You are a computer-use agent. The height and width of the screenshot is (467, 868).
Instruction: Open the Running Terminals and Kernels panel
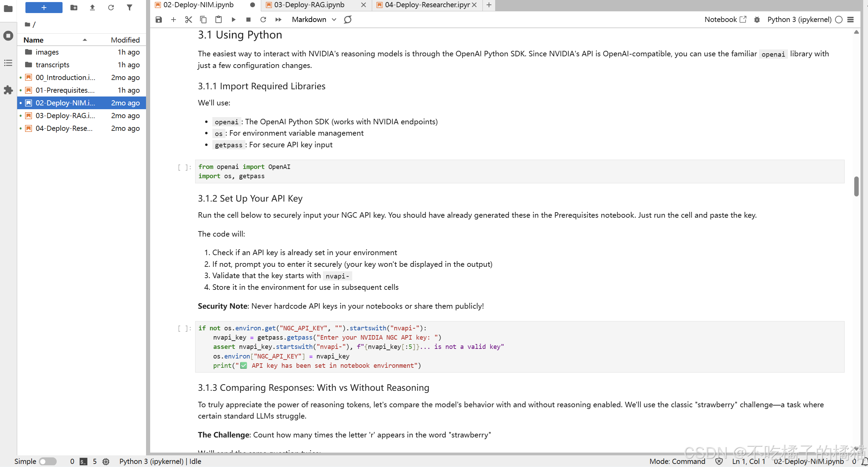[8, 36]
